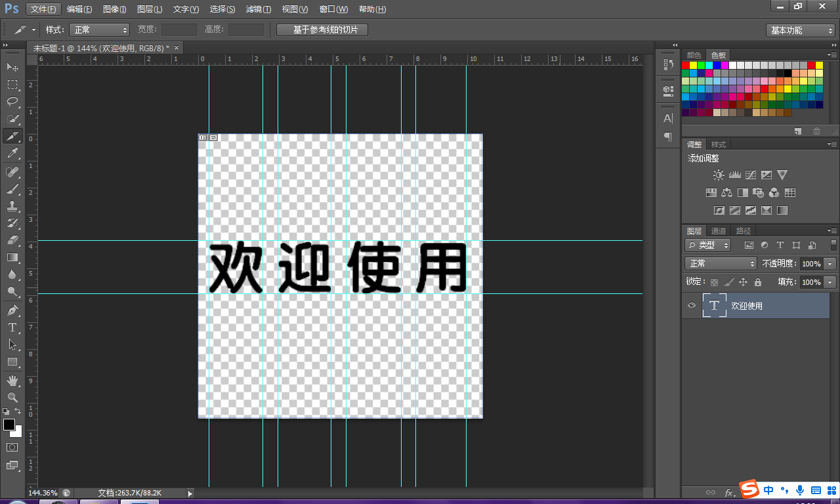The height and width of the screenshot is (504, 840).
Task: Click the foreground color box
Action: (x=9, y=425)
